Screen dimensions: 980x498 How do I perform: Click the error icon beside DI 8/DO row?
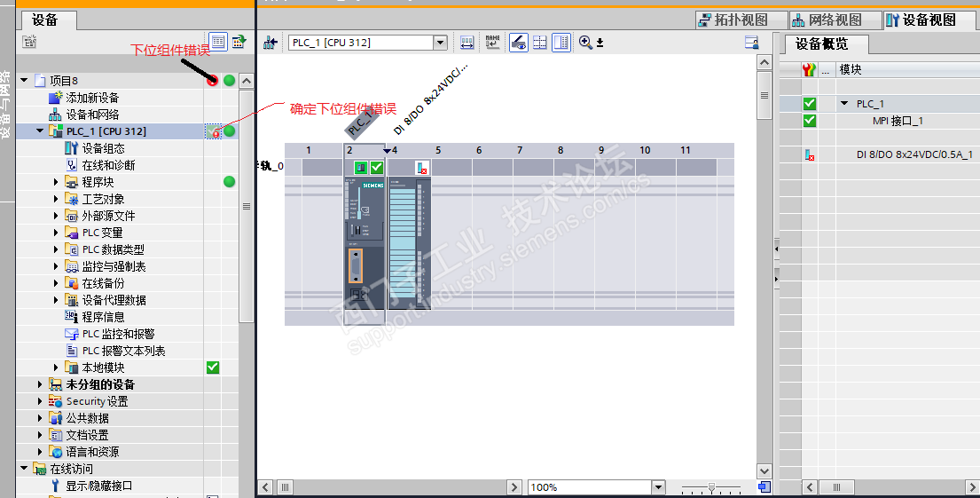[x=810, y=154]
